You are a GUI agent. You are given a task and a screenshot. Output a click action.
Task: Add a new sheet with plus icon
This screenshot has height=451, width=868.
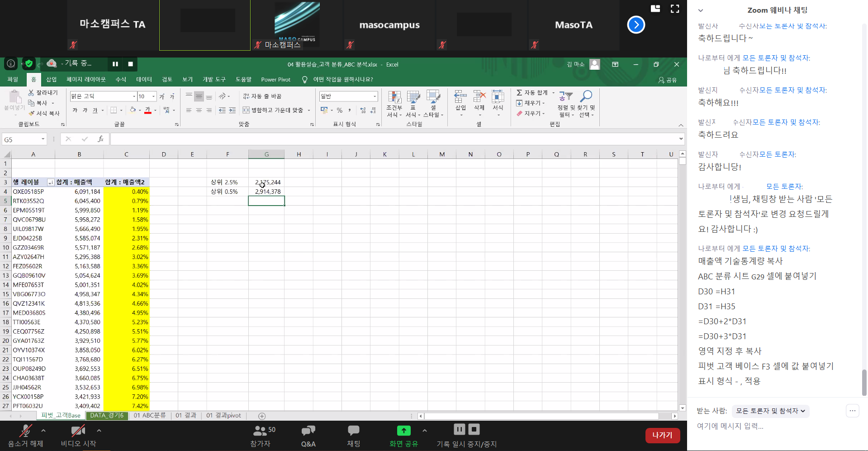point(262,416)
